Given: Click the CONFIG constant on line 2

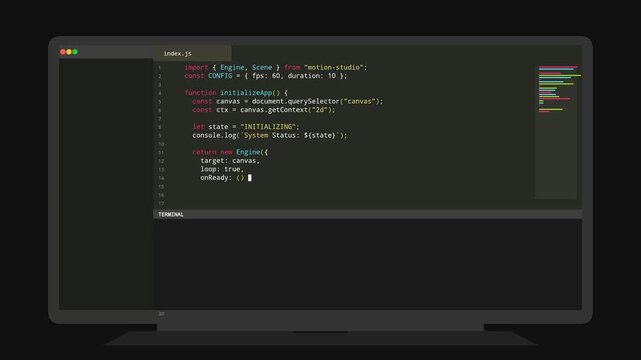Looking at the screenshot, I should click(x=220, y=76).
